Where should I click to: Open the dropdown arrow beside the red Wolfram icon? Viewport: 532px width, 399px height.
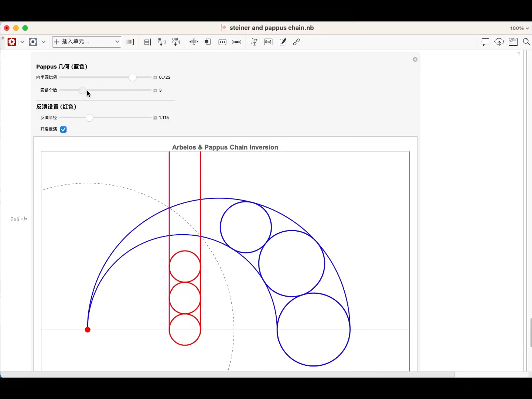point(22,42)
